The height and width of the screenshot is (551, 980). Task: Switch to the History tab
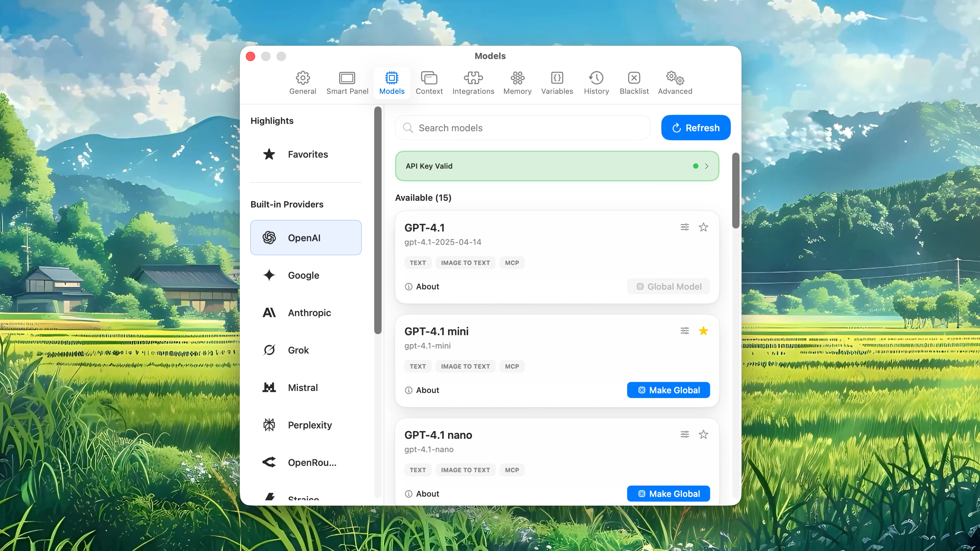[596, 83]
